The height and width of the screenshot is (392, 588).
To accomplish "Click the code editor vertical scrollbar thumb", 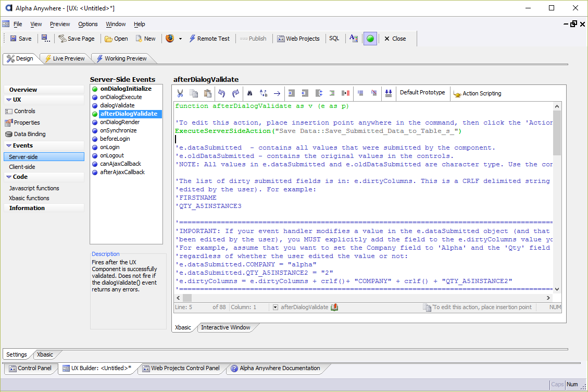I will pos(557,132).
